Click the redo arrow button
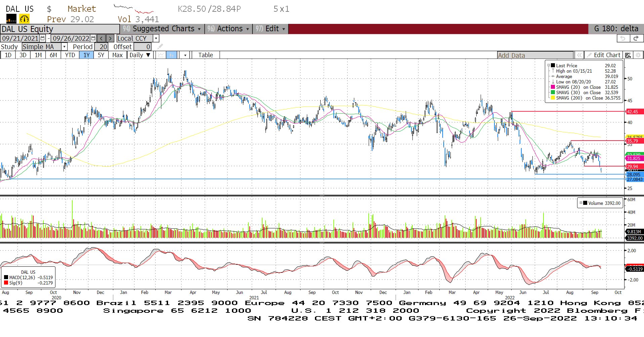 click(636, 38)
